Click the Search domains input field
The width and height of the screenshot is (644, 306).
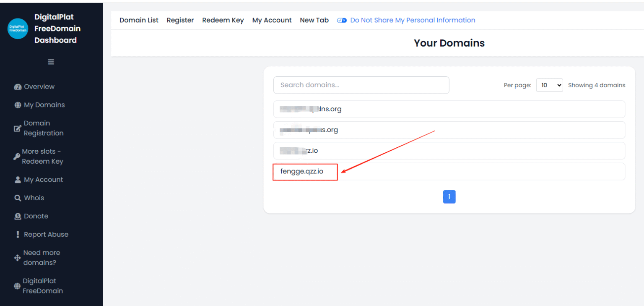[x=361, y=85]
